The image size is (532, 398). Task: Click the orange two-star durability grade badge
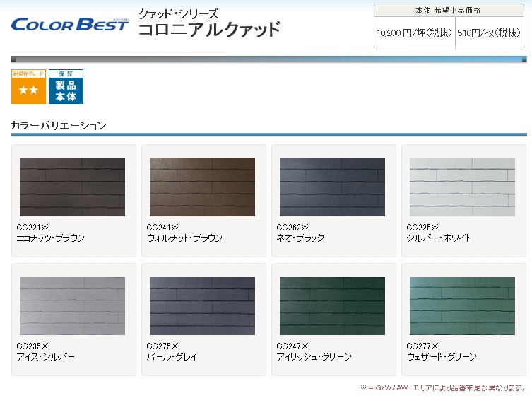click(28, 86)
